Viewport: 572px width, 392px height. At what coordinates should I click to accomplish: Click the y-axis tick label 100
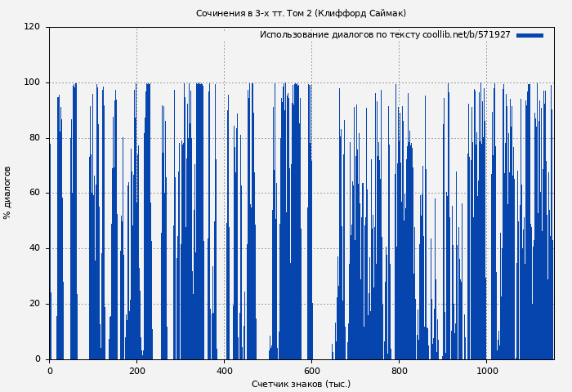point(32,82)
